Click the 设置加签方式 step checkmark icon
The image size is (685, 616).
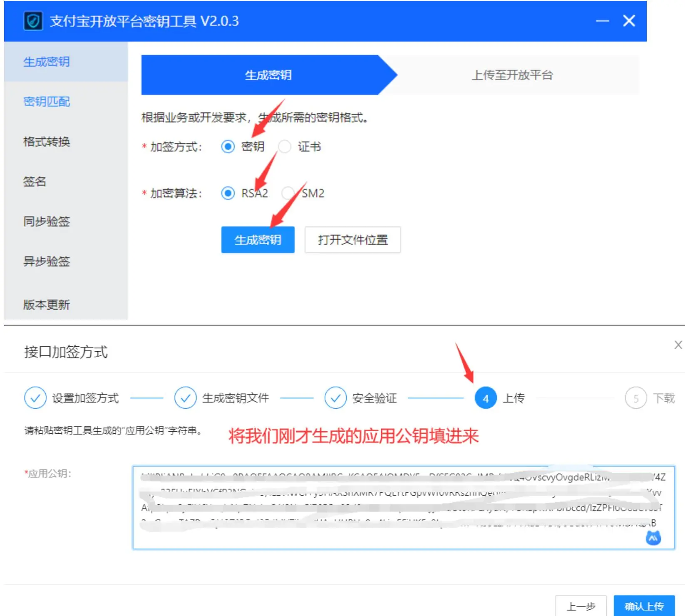pyautogui.click(x=35, y=398)
